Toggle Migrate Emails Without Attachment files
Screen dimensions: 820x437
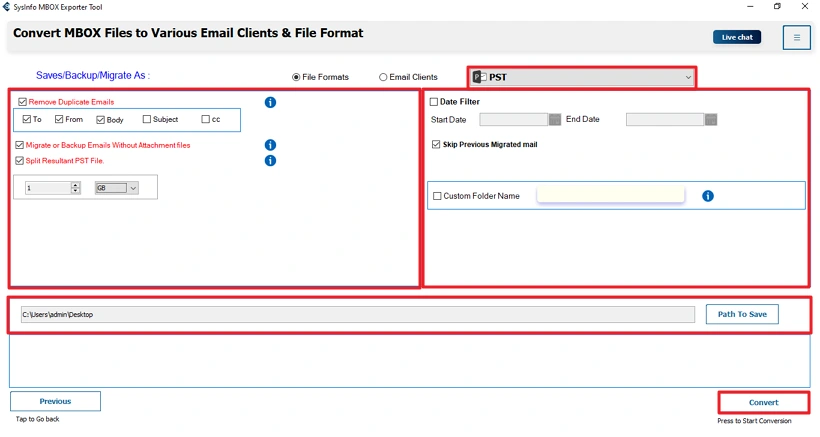point(20,145)
